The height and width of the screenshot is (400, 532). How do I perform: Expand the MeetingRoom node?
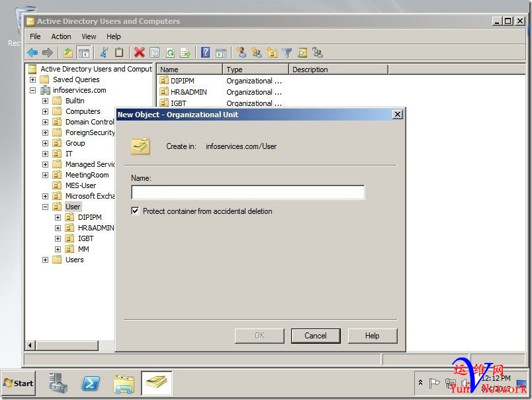pos(45,175)
